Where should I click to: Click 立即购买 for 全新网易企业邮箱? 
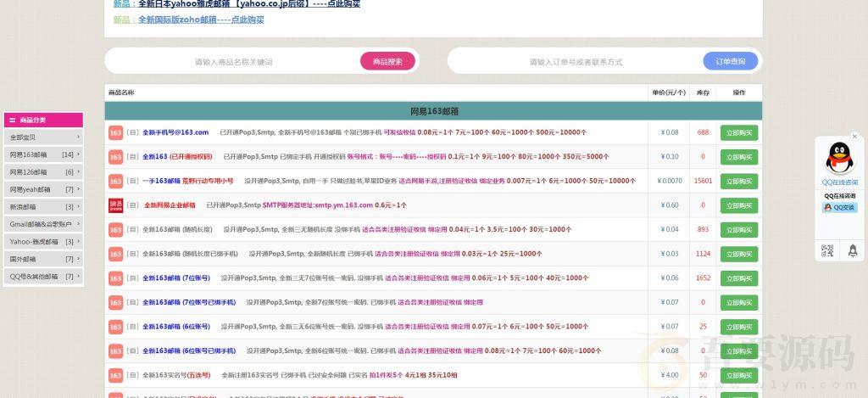pyautogui.click(x=739, y=205)
